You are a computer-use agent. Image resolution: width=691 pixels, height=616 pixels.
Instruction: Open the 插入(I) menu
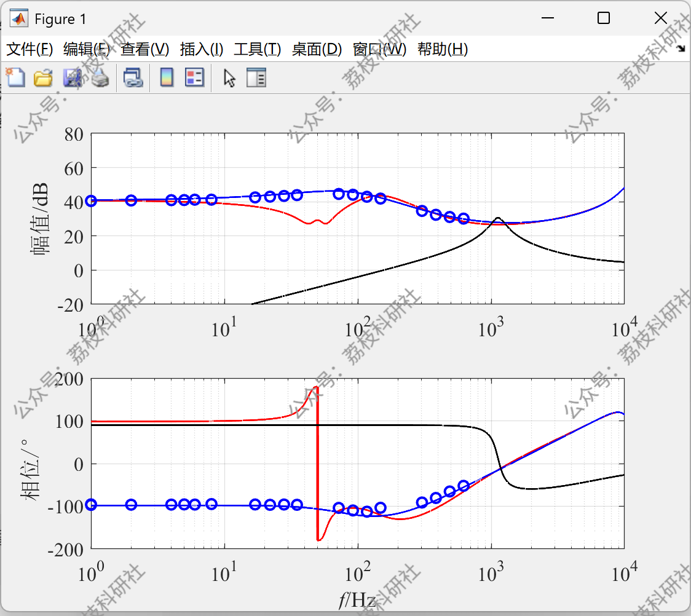202,49
